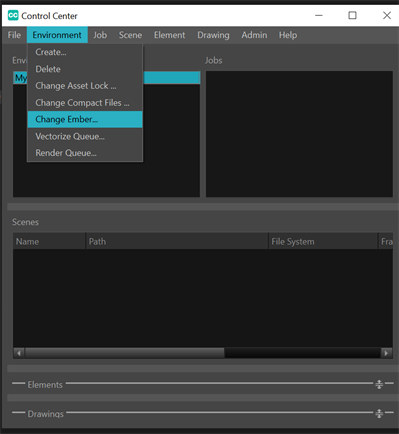The height and width of the screenshot is (434, 399).
Task: Open the Element menu
Action: coord(169,35)
